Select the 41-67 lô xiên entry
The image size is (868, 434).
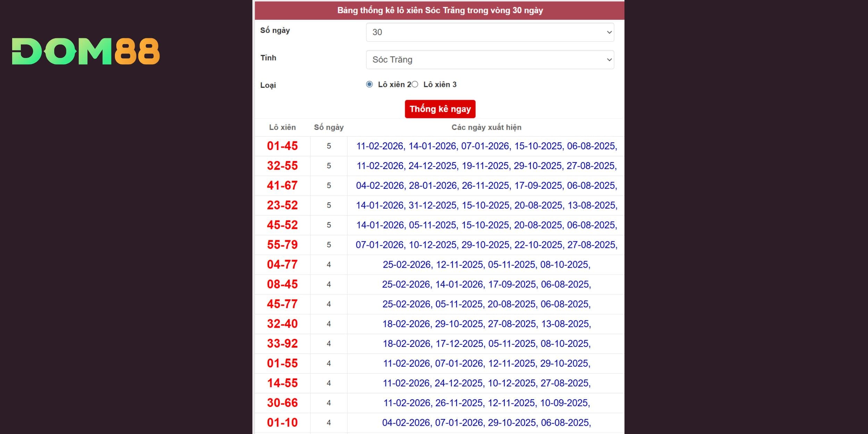(x=282, y=185)
